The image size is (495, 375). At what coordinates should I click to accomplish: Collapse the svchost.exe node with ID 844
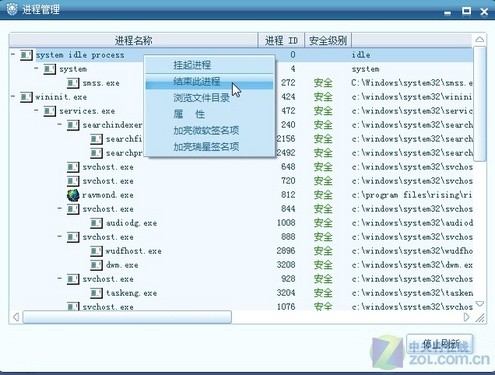60,208
